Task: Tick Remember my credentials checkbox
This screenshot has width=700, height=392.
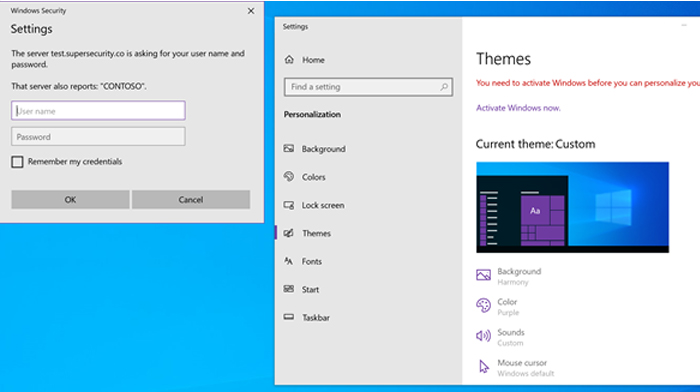Action: tap(17, 162)
